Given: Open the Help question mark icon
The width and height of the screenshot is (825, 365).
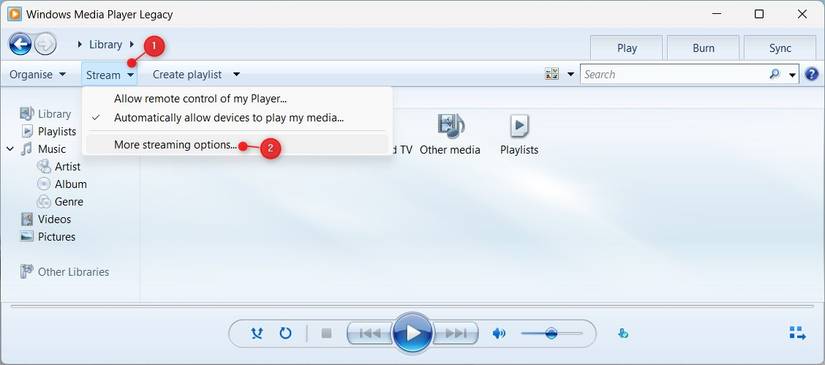Looking at the screenshot, I should [x=812, y=74].
